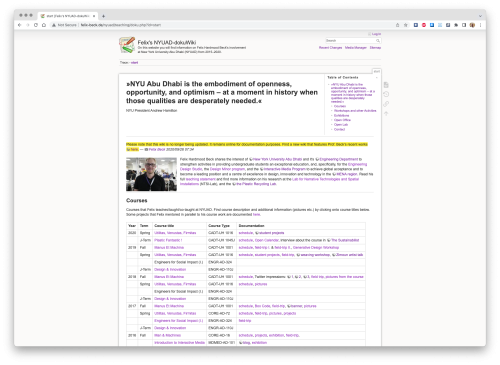Viewport: 500px width, 365px height.
Task: Open the Plastic Recycling Lab link
Action: [x=256, y=184]
